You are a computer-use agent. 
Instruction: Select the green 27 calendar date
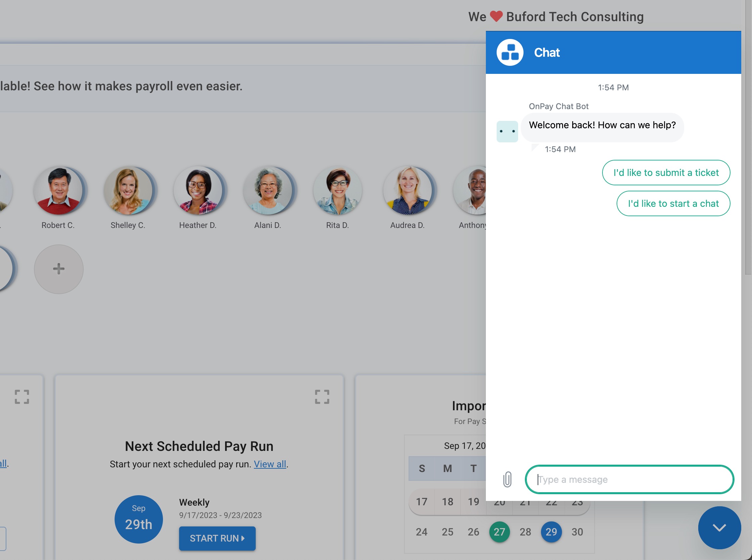(x=499, y=532)
